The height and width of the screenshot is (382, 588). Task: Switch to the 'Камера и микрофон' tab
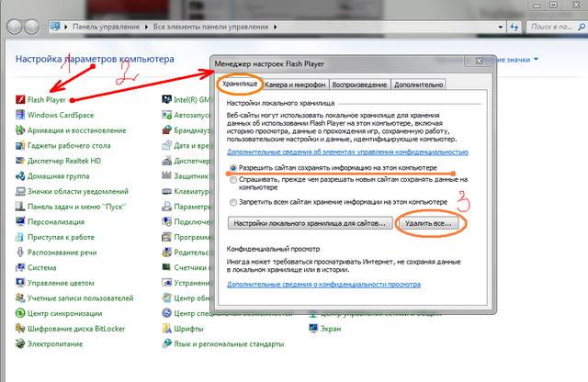[x=295, y=85]
